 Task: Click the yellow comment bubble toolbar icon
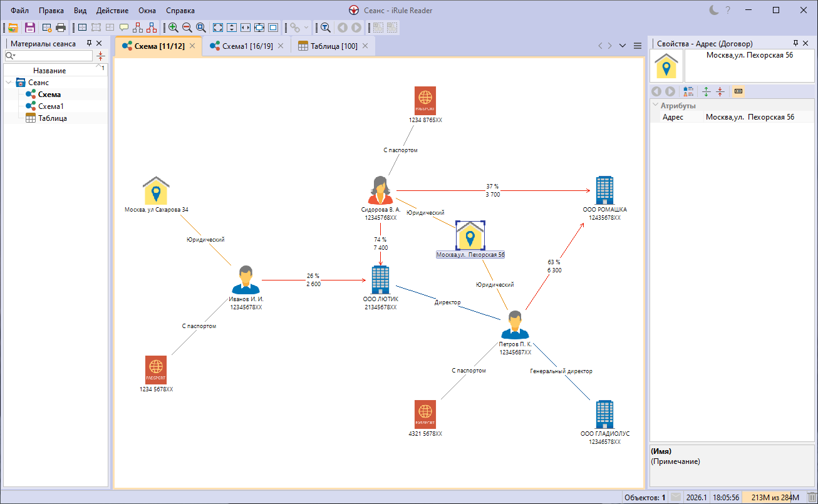pos(124,28)
